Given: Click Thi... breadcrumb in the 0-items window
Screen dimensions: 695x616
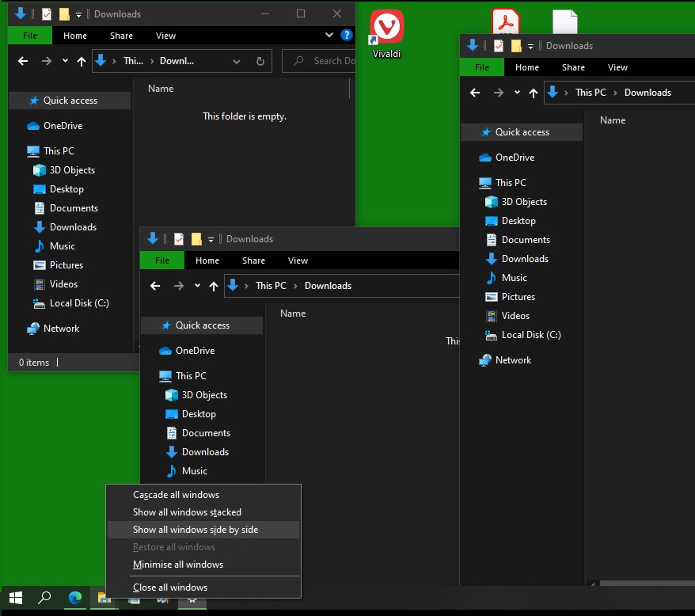Looking at the screenshot, I should click(x=134, y=61).
